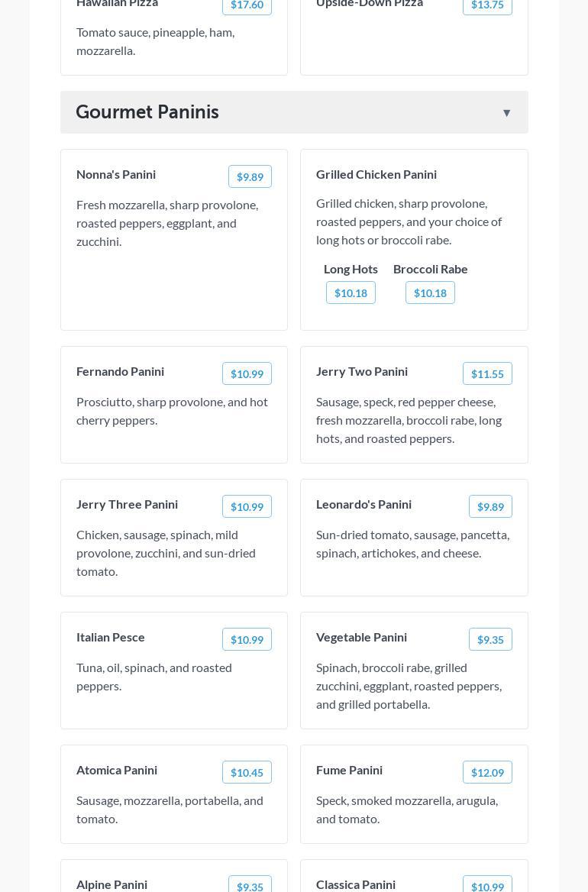
Task: Open the Grilled Chicken Panini item title
Action: point(376,174)
